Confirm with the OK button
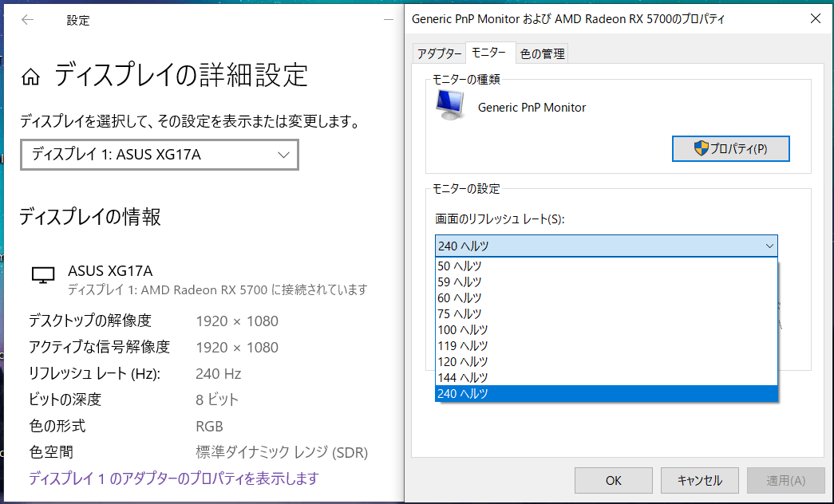The height and width of the screenshot is (504, 834). (613, 480)
